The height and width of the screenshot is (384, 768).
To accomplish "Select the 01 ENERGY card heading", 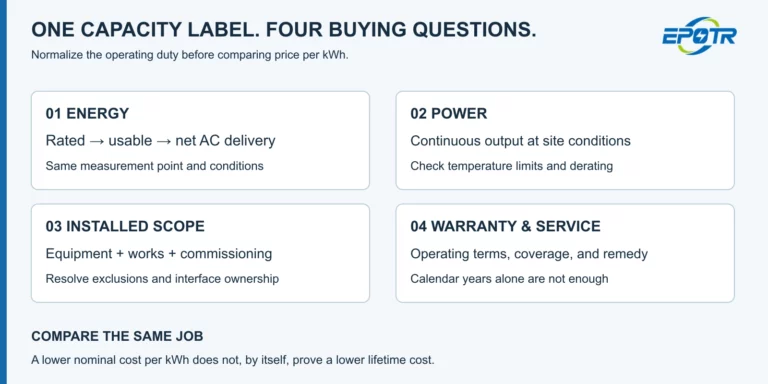I will pos(87,114).
